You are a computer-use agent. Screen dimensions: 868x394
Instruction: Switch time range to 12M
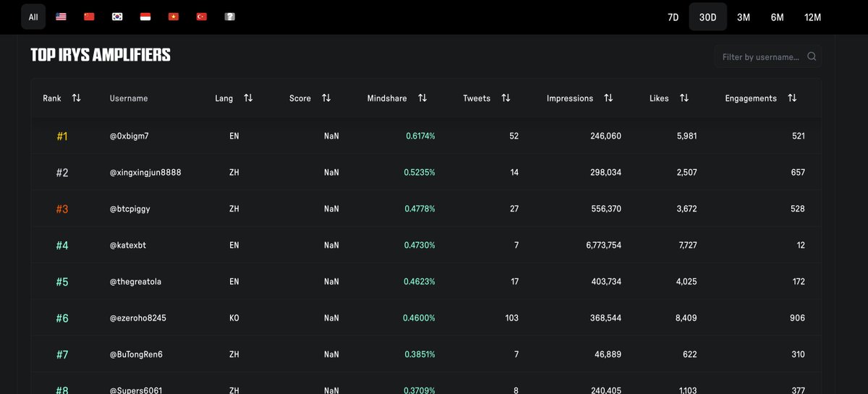812,17
